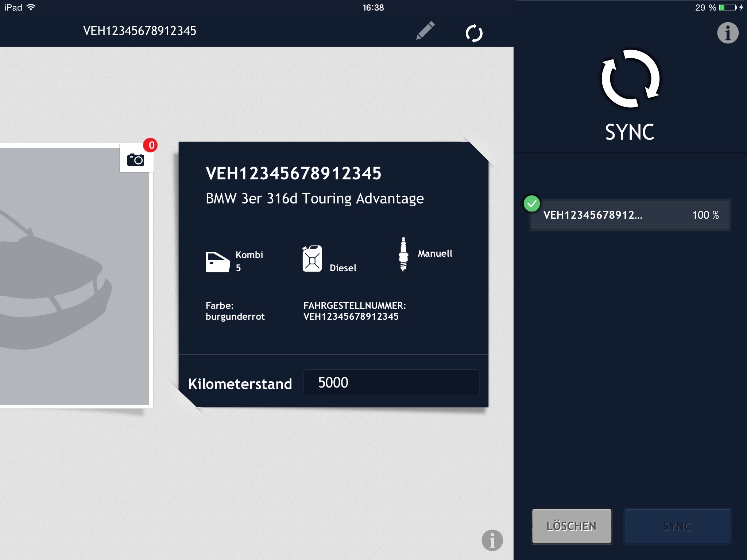
Task: Tap the vehicle photo placeholder thumbnail
Action: (74, 276)
